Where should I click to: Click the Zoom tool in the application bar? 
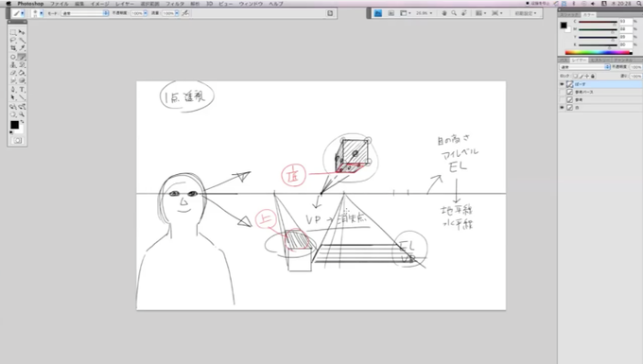click(x=454, y=13)
